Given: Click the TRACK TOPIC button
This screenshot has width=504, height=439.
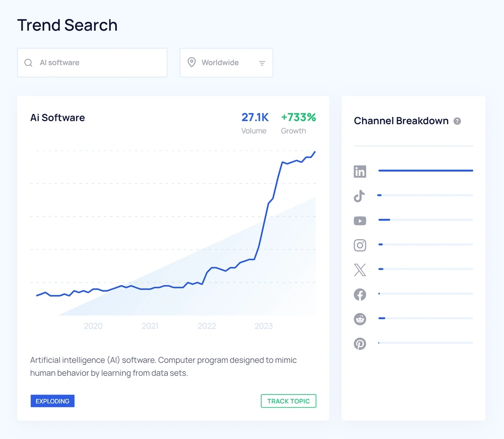Looking at the screenshot, I should (289, 401).
